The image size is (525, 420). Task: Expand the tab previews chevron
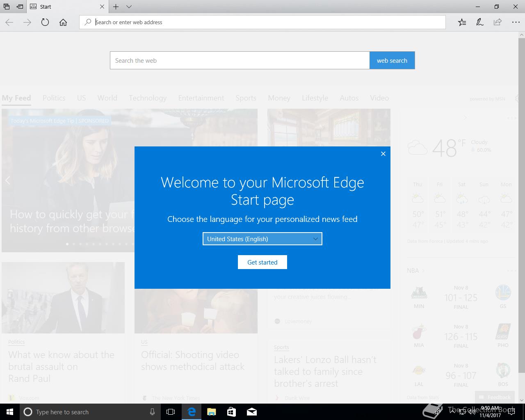pyautogui.click(x=129, y=7)
